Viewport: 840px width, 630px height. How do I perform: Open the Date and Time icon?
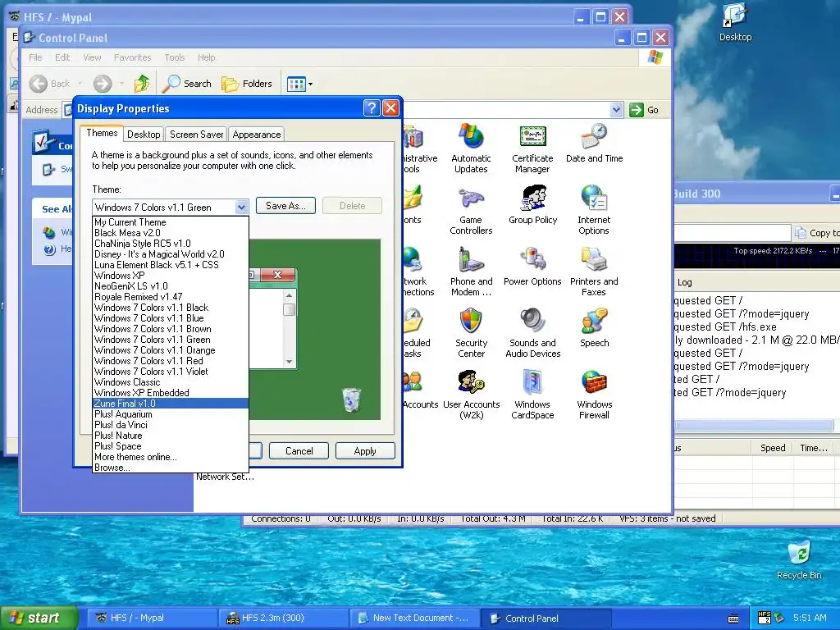pos(594,143)
